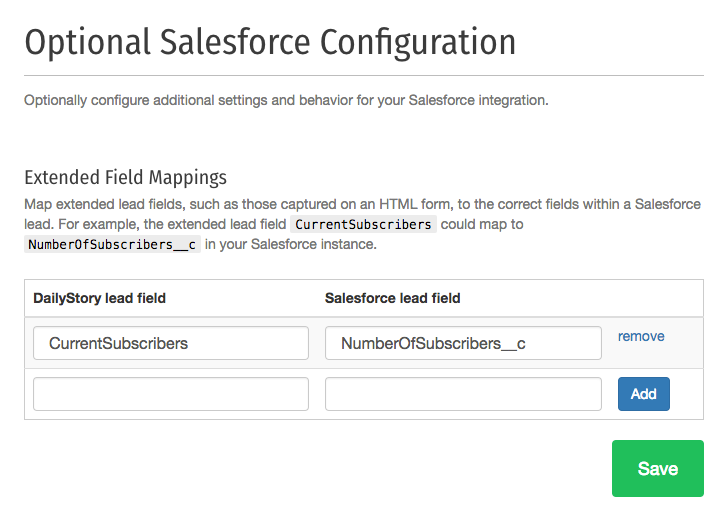Click the blue Add button
The width and height of the screenshot is (724, 512).
(x=644, y=394)
